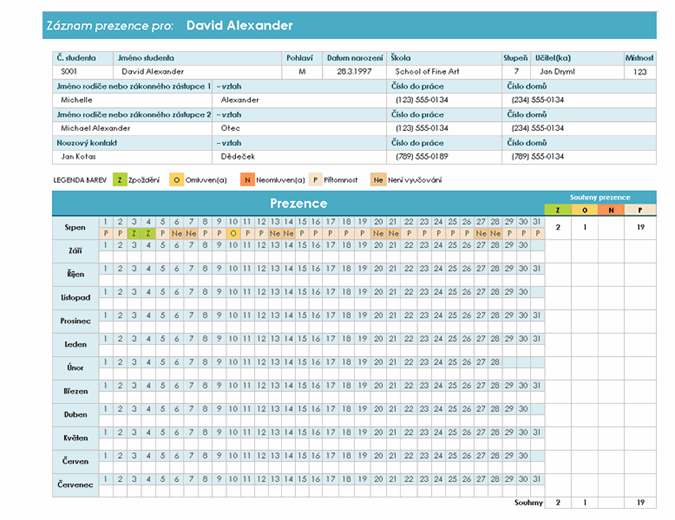Click the Souhrny prezence summary header
Image resolution: width=675 pixels, height=520 pixels.
[599, 197]
